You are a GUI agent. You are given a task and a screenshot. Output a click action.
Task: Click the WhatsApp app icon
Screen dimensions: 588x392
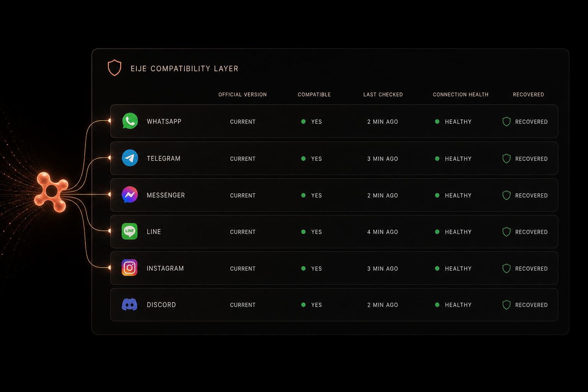(130, 121)
